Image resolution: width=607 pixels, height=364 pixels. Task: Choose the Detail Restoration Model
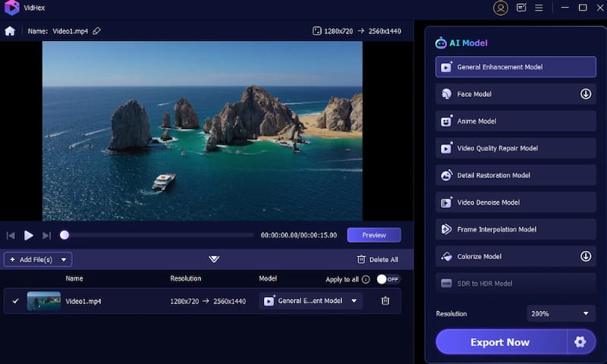tap(516, 175)
